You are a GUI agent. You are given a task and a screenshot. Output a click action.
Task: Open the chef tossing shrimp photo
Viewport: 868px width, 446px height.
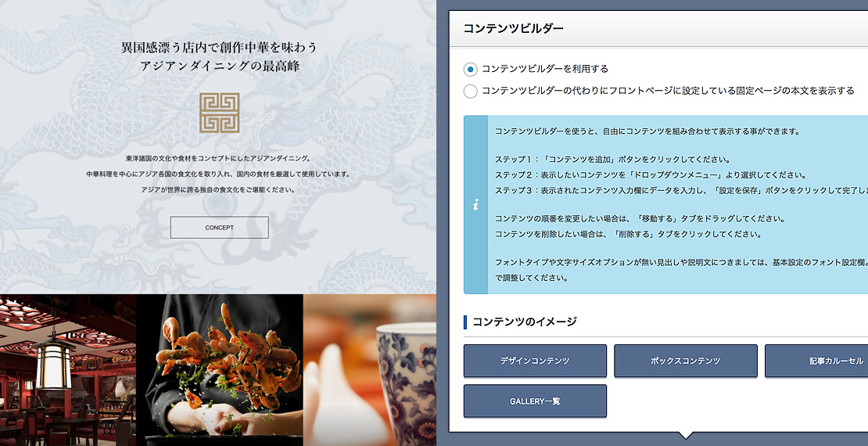coord(220,370)
